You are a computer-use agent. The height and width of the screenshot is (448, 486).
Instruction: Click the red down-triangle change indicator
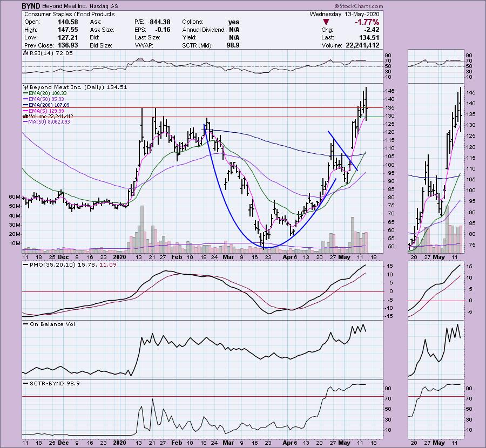pyautogui.click(x=326, y=22)
